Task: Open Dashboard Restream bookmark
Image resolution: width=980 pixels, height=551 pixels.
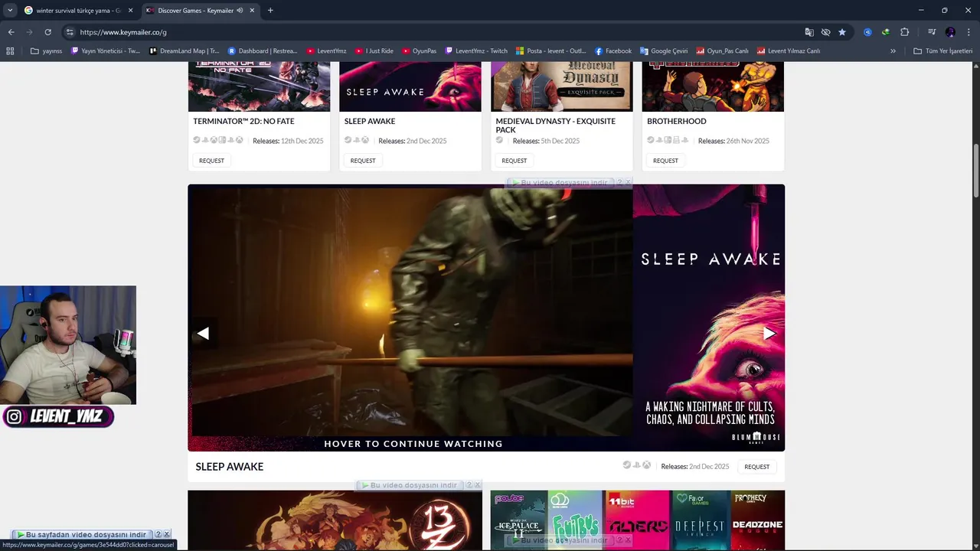Action: tap(263, 51)
